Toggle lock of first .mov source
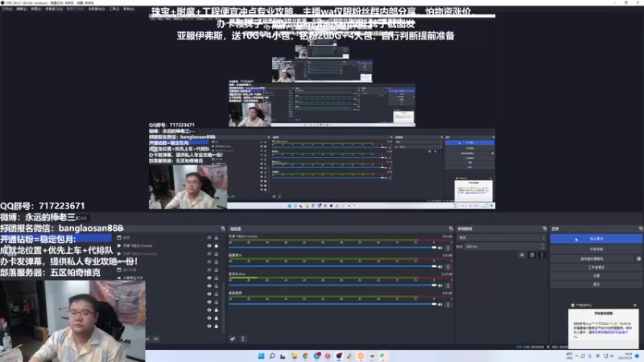This screenshot has width=644, height=362. click(x=217, y=245)
